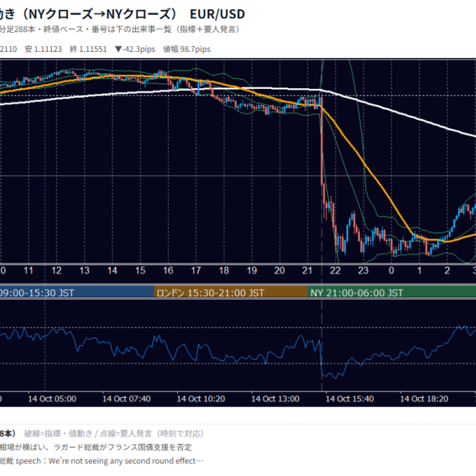
Task: Click the 14 Oct 18:20 time label
Action: tap(424, 398)
